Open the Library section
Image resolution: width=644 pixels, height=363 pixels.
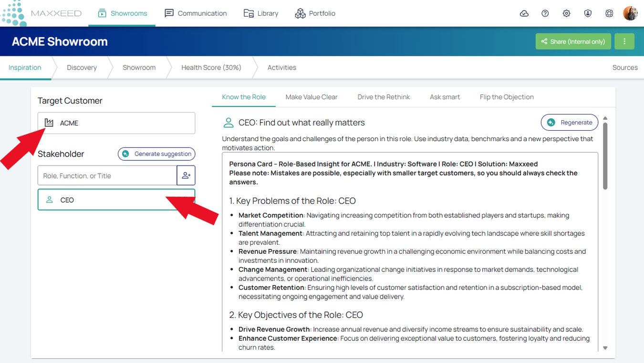(x=261, y=13)
